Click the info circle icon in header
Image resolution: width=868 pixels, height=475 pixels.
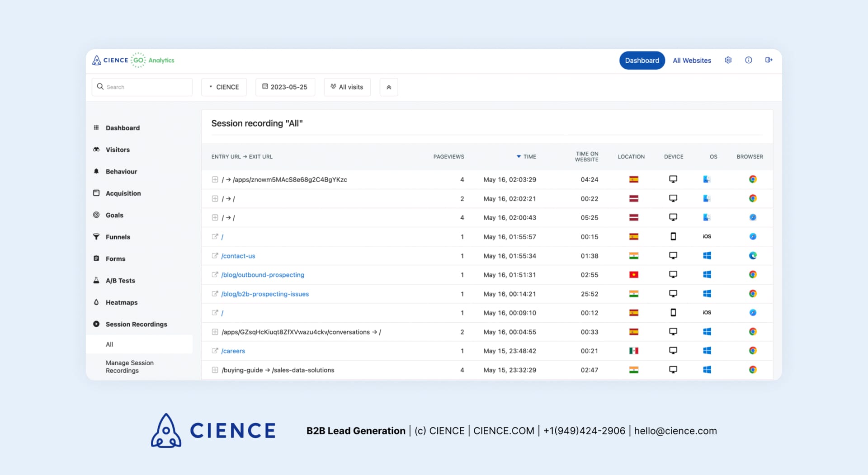click(x=748, y=60)
